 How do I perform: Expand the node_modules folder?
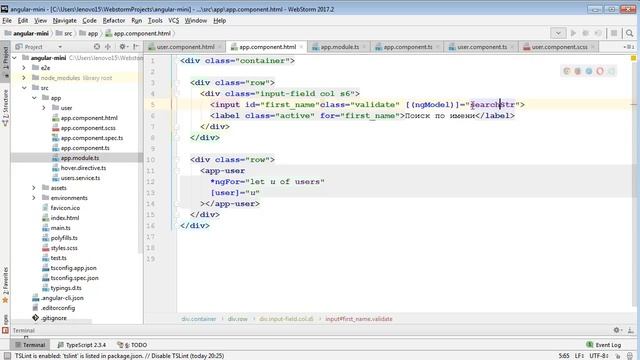click(24, 78)
